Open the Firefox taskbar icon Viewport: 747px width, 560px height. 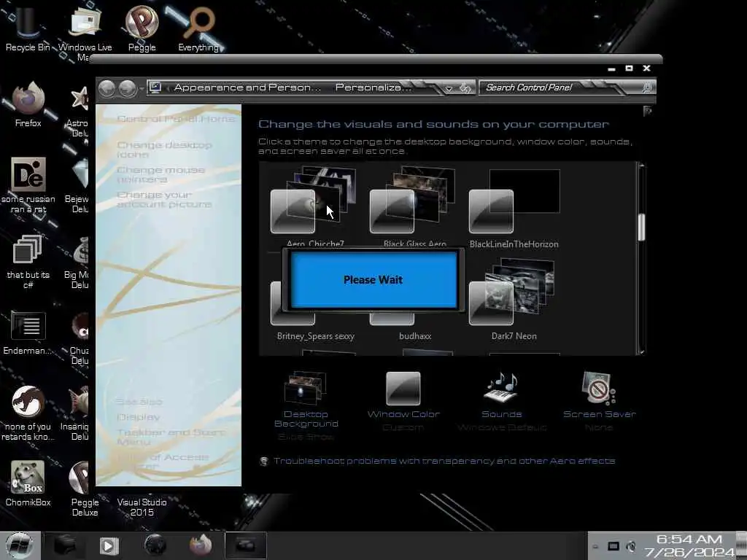(x=200, y=545)
